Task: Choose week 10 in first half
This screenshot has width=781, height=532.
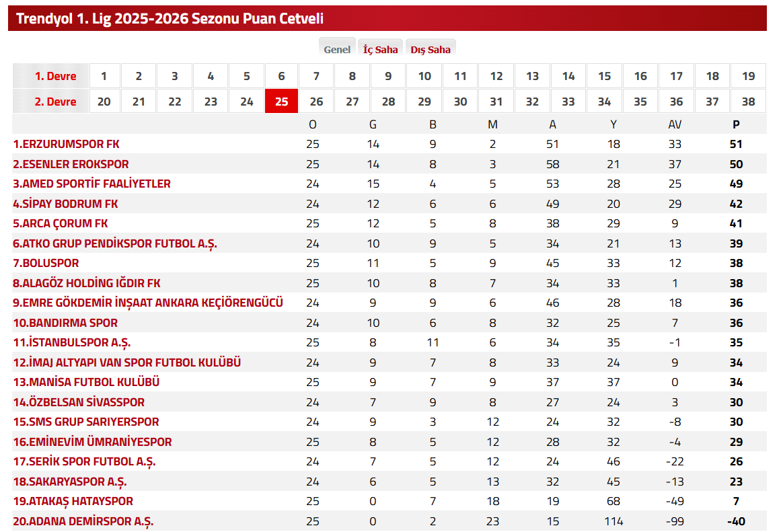Action: (x=424, y=76)
